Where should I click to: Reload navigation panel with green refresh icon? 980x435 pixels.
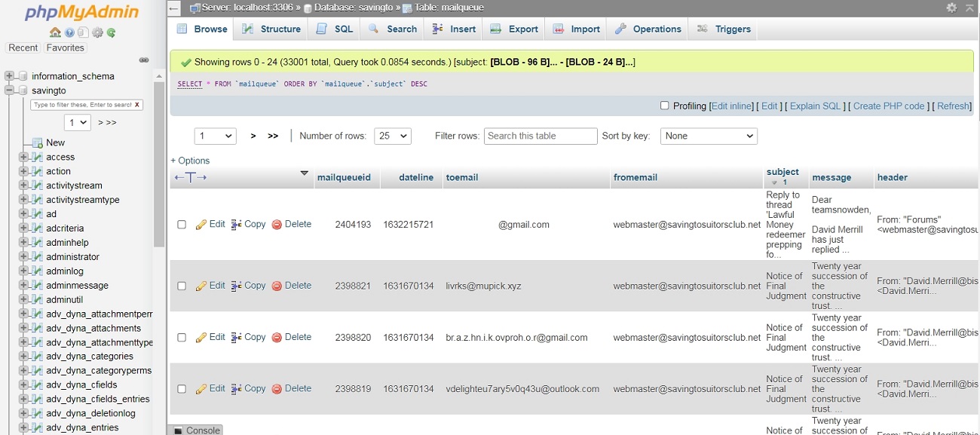tap(112, 32)
